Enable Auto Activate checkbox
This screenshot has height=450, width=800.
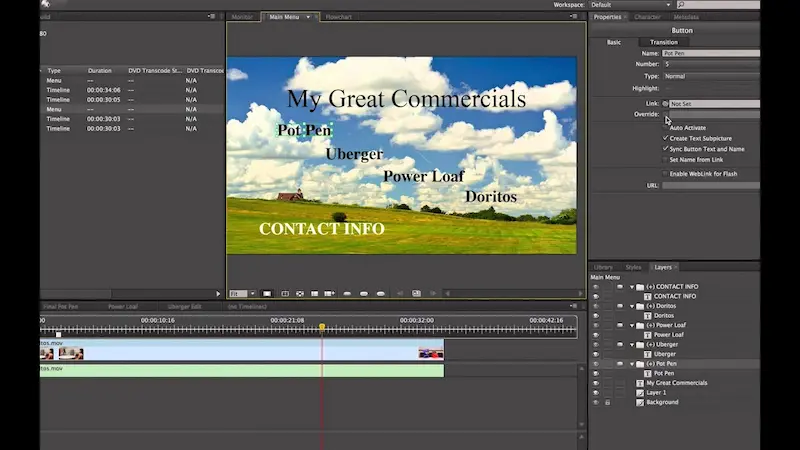coord(665,128)
